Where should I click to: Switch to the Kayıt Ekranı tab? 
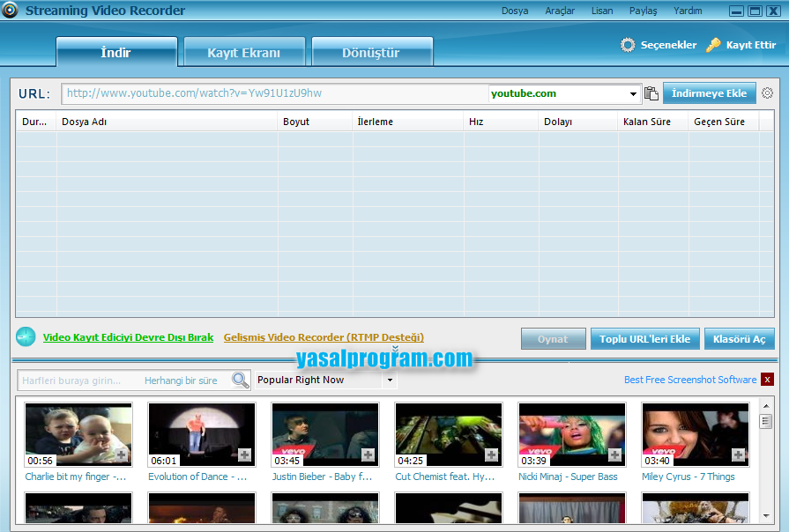click(x=243, y=53)
